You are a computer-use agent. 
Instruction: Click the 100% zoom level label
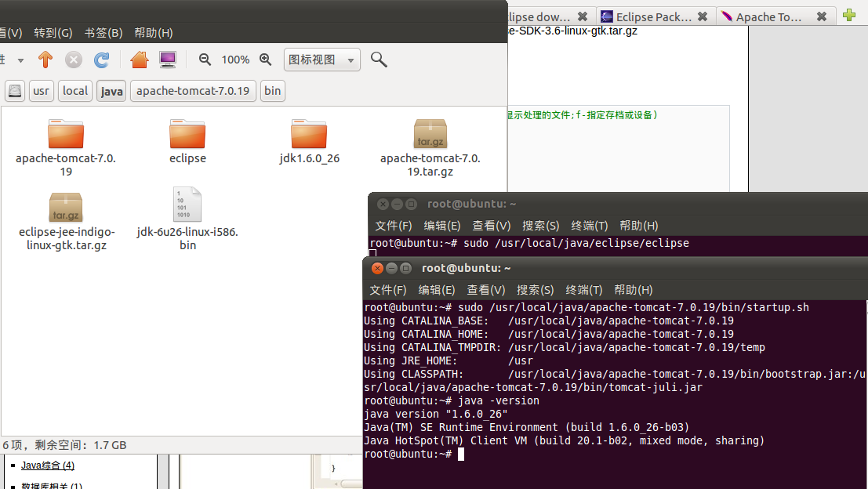point(235,60)
